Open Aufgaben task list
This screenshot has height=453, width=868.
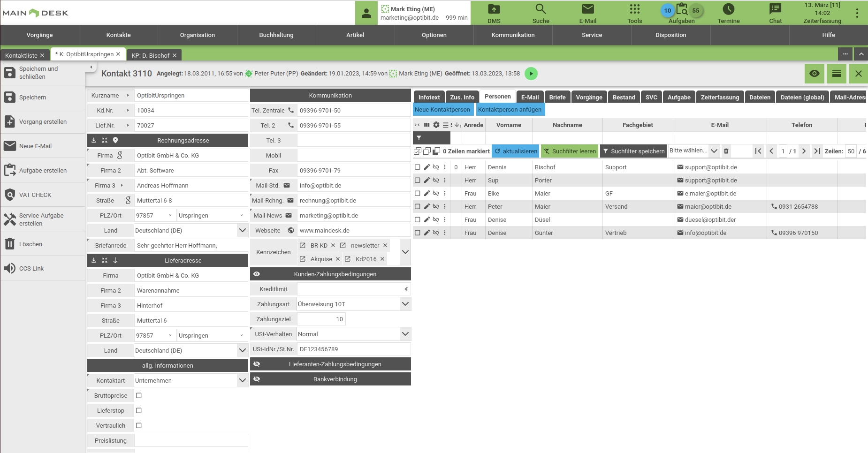[x=681, y=13]
